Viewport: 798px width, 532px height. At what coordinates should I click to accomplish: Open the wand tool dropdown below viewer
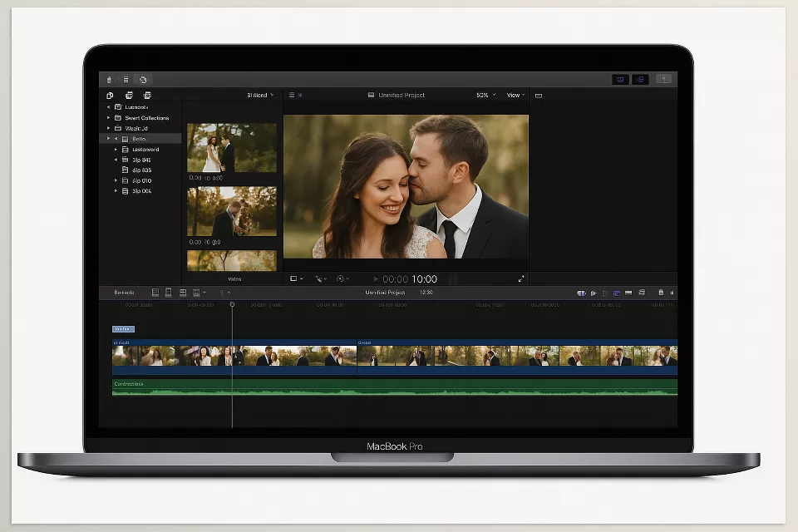tap(321, 279)
